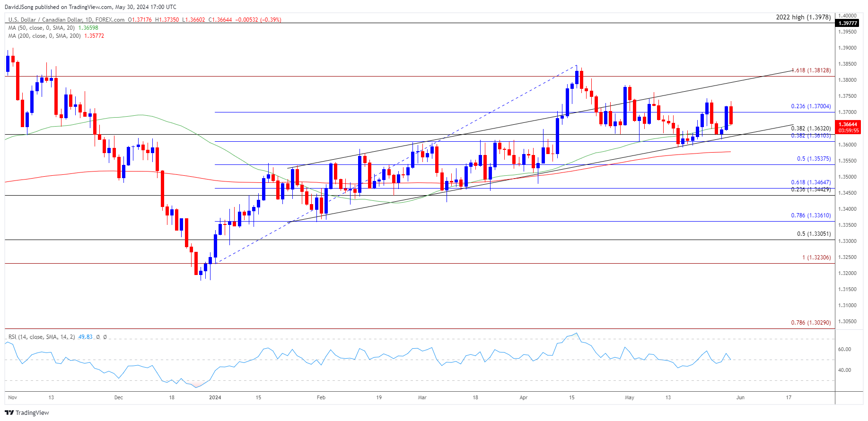Select the MA (50, close, 0, SMA, 20) legend
This screenshot has height=421, width=868.
pos(42,28)
